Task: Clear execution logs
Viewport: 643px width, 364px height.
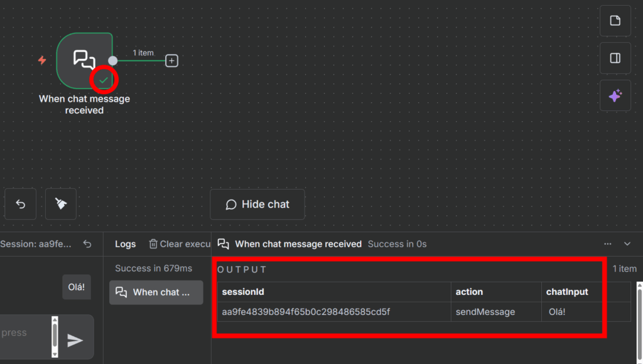Action: (x=179, y=244)
